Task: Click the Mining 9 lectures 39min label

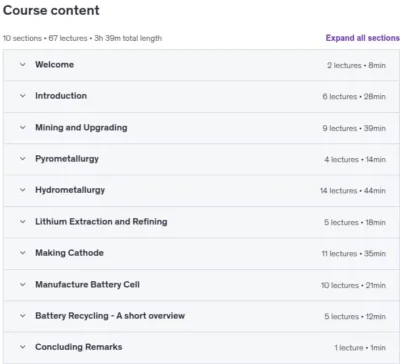Action: [x=354, y=128]
